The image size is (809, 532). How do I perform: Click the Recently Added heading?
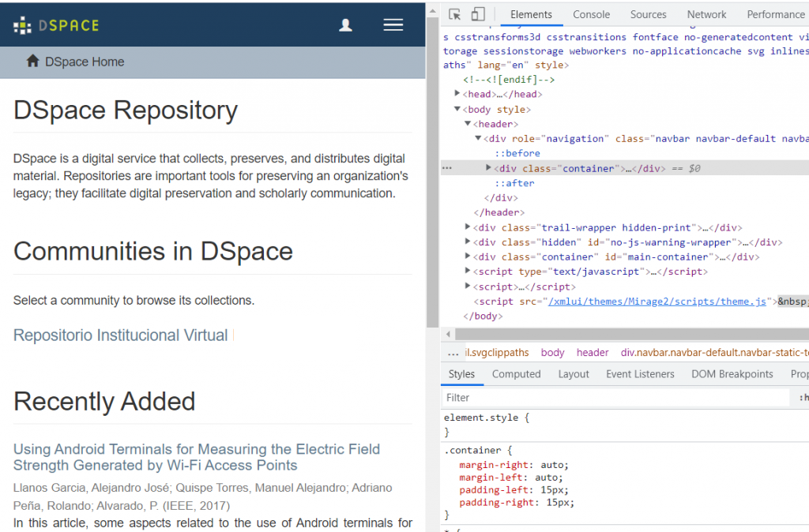coord(104,402)
